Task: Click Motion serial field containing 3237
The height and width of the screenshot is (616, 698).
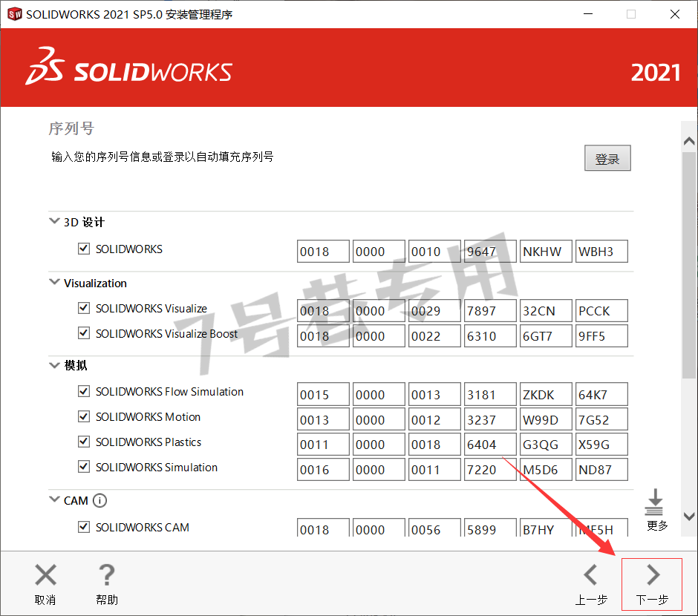Action: tap(490, 420)
